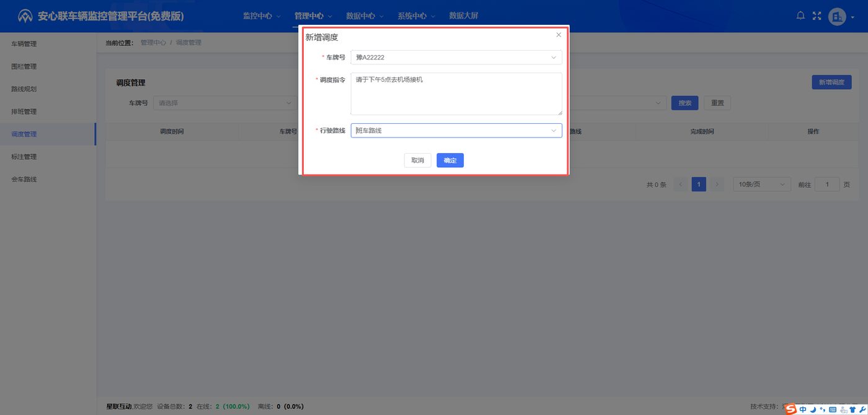Click the 取消 button

click(x=417, y=160)
